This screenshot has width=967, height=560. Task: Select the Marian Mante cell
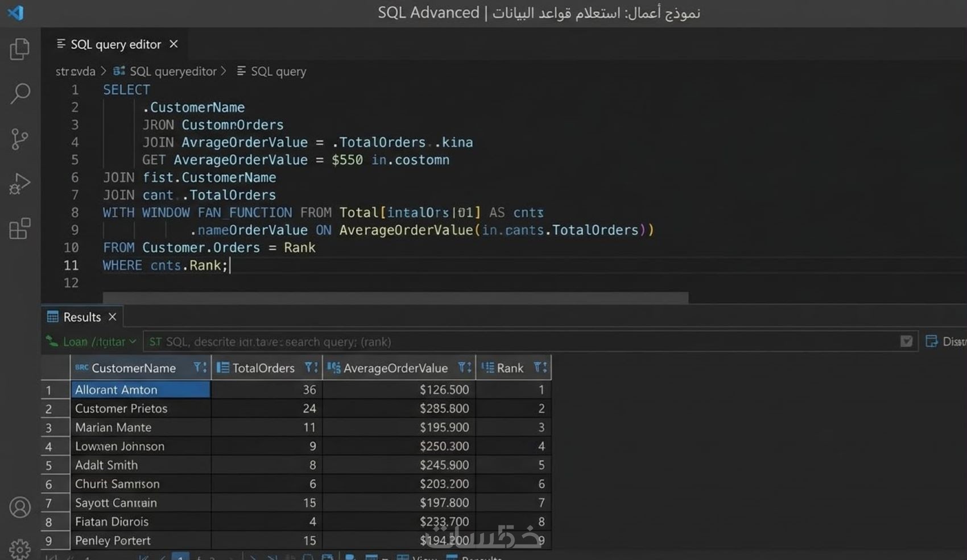tap(140, 427)
